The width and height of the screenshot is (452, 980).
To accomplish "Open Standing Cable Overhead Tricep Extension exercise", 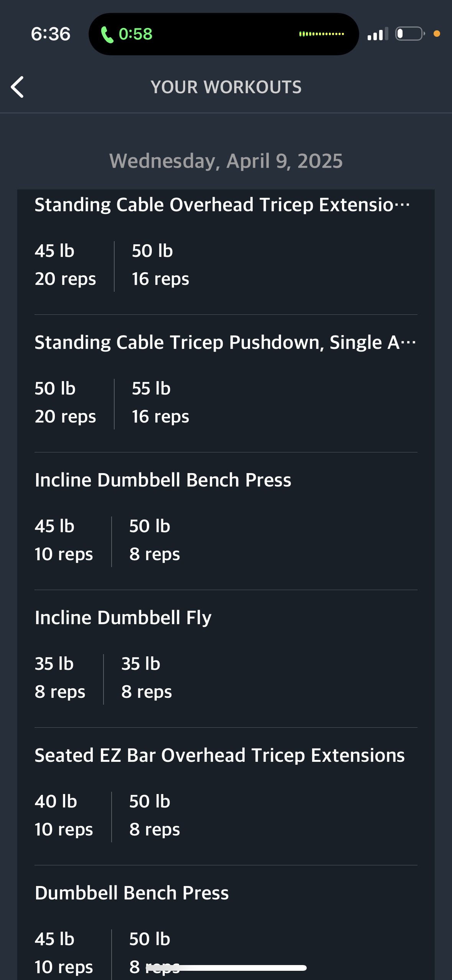I will point(222,205).
